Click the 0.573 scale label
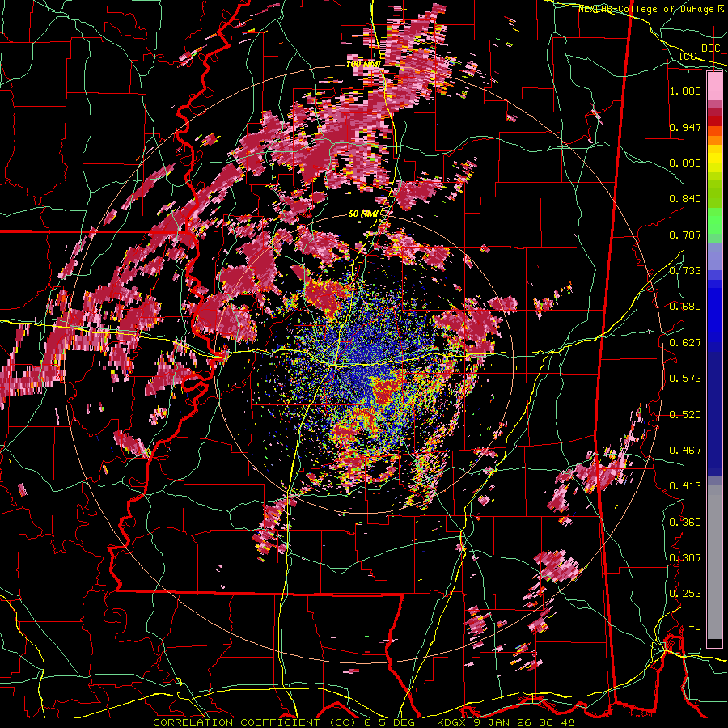Image resolution: width=728 pixels, height=728 pixels. [685, 378]
